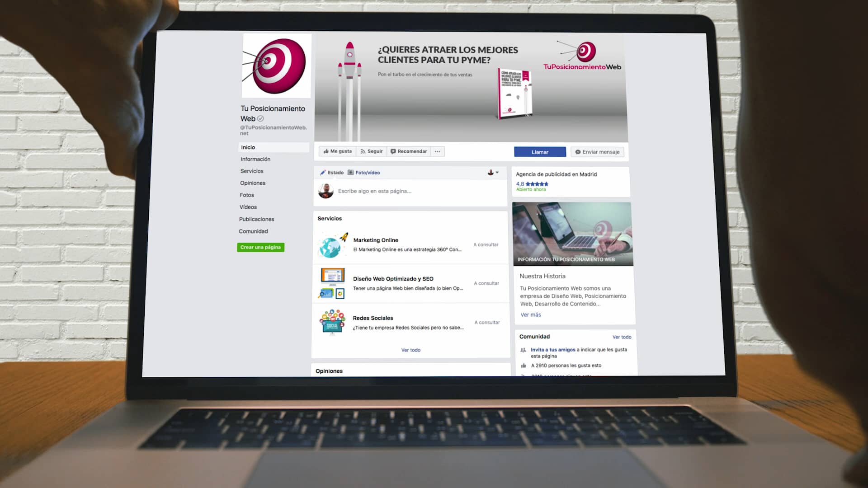Image resolution: width=868 pixels, height=488 pixels.
Task: Click the TuPosicionamientoWeb logo on cover
Action: (x=582, y=56)
